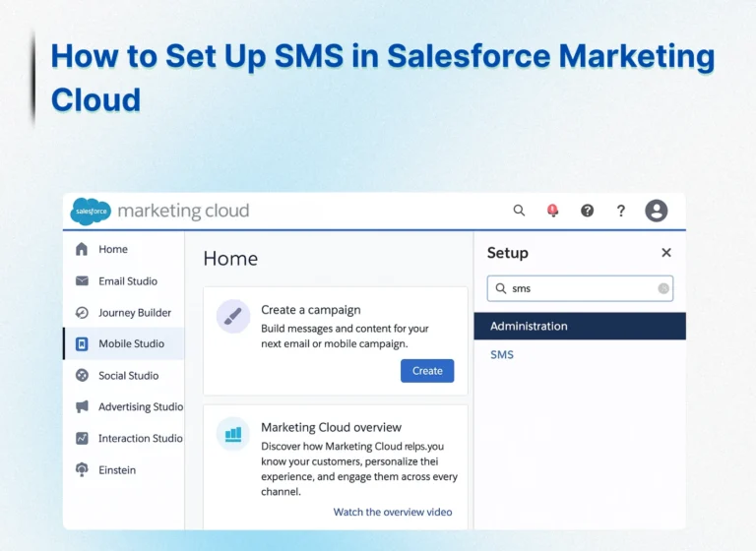Click the Email Studio envelope icon
This screenshot has height=551, width=756.
point(82,280)
